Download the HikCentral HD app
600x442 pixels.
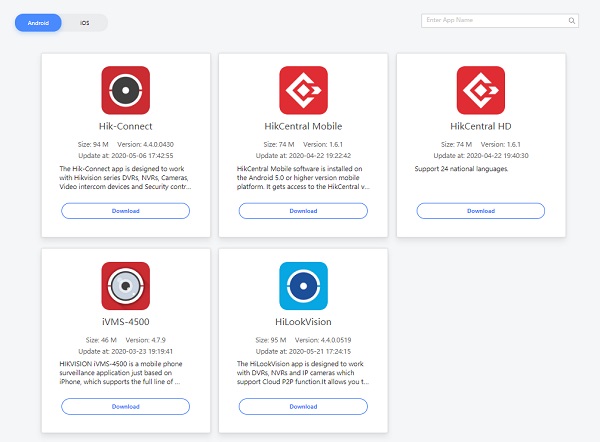tap(481, 211)
